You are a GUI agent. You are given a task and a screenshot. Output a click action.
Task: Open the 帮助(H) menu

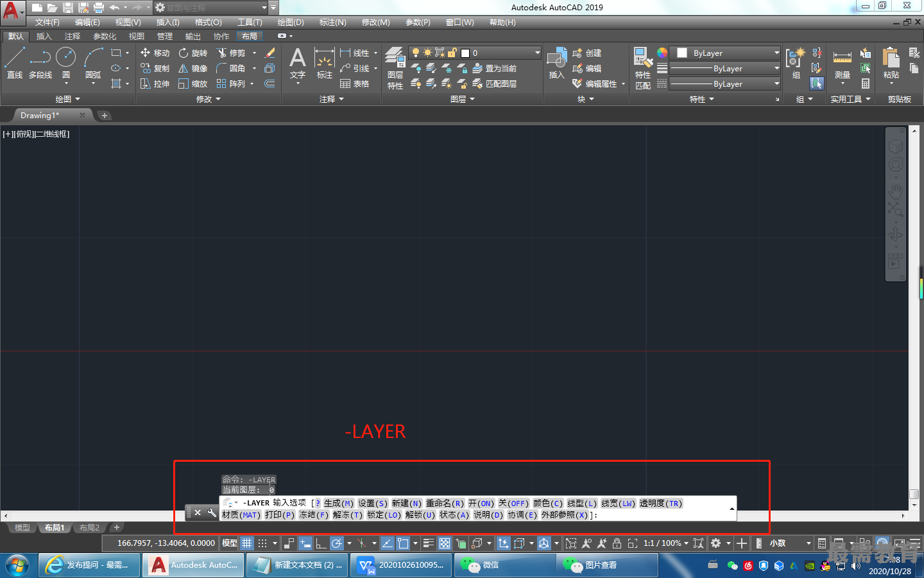[502, 22]
